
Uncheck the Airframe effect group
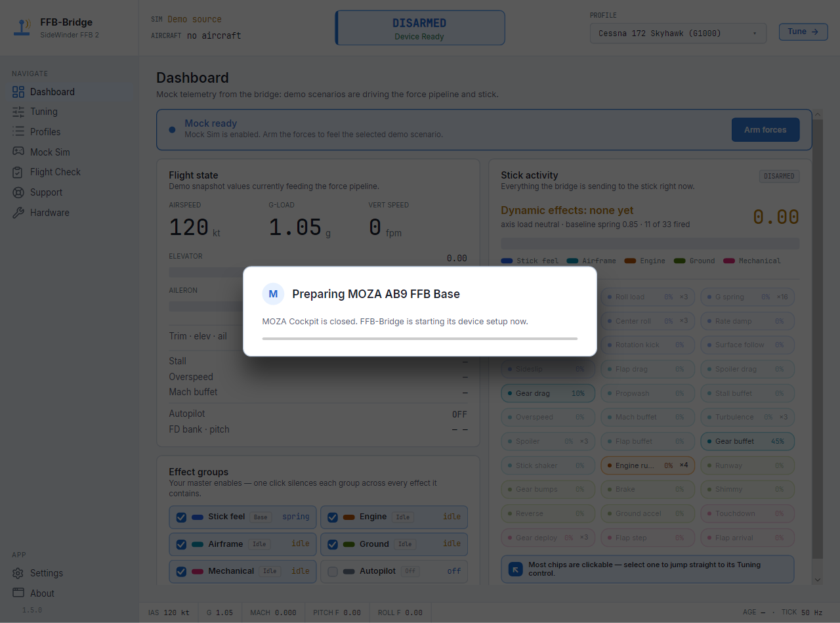pyautogui.click(x=182, y=544)
